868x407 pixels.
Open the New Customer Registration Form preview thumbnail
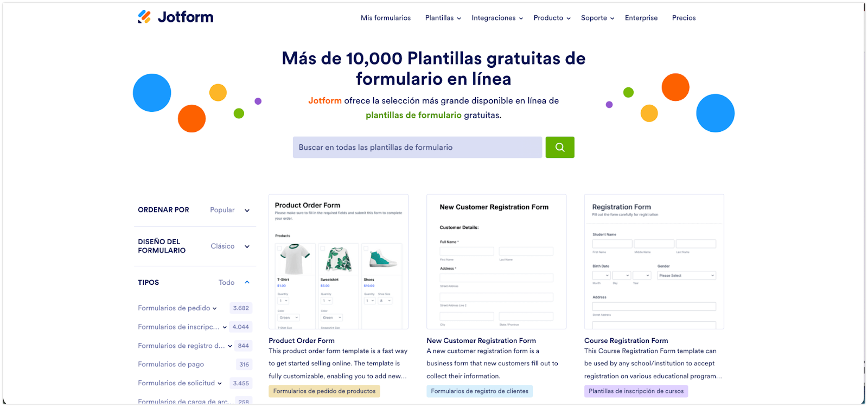point(496,262)
